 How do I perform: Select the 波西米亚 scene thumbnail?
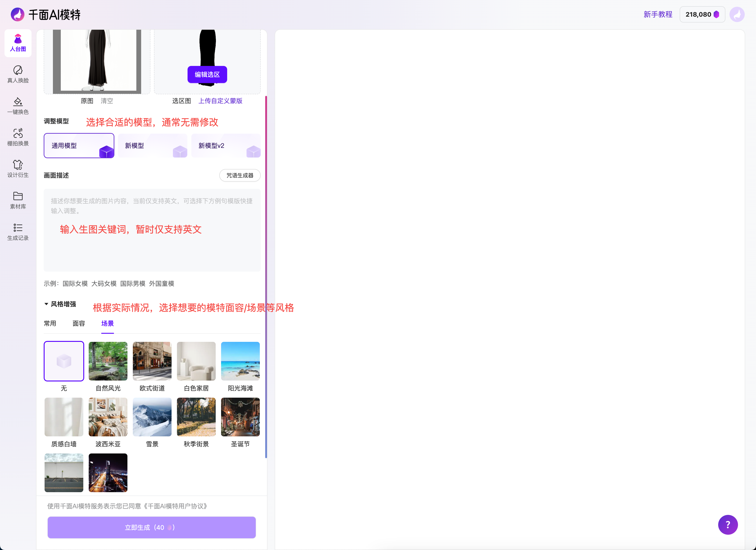coord(108,417)
